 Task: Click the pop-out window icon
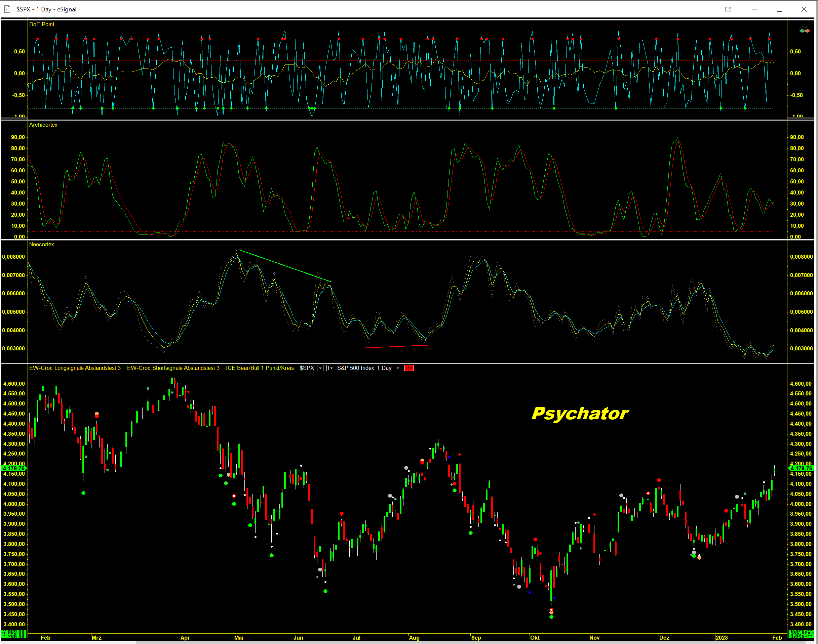click(728, 9)
